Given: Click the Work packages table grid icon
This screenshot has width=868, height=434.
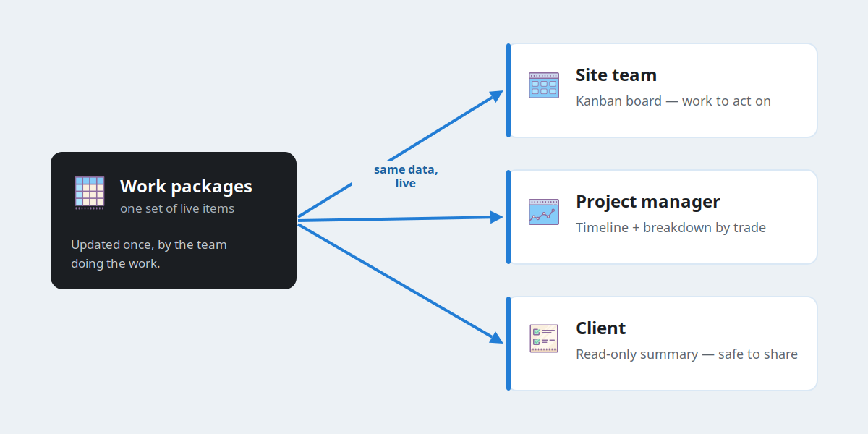Looking at the screenshot, I should [x=90, y=193].
